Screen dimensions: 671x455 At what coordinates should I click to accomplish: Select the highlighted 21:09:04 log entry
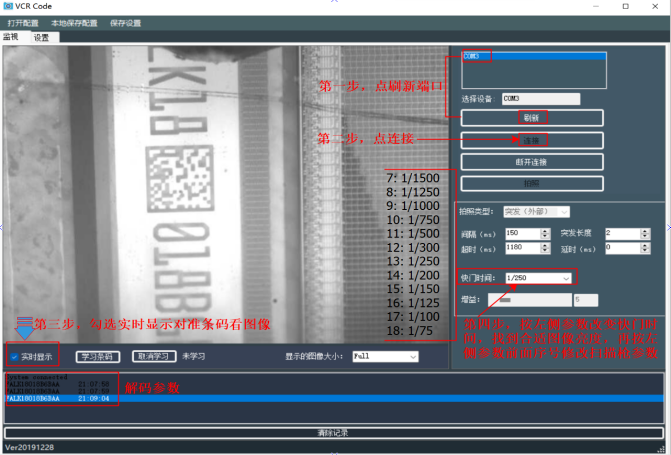[334, 398]
